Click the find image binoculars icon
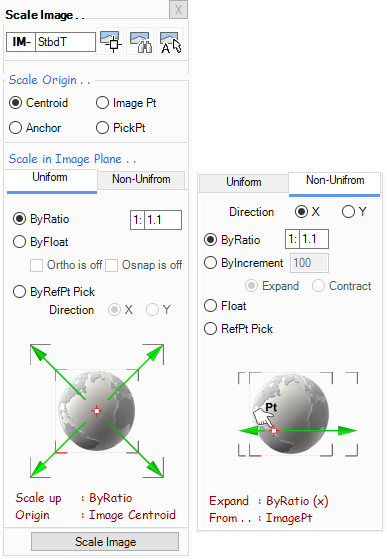 [x=140, y=41]
